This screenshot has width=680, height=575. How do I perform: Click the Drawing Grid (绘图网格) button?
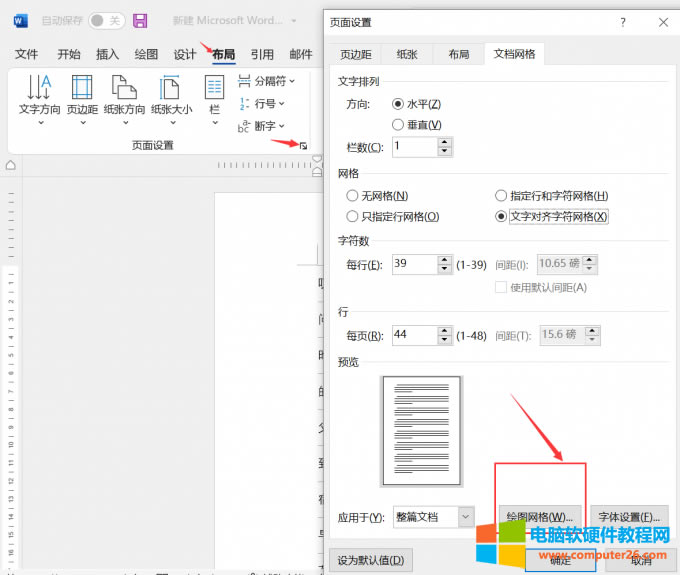[x=539, y=517]
